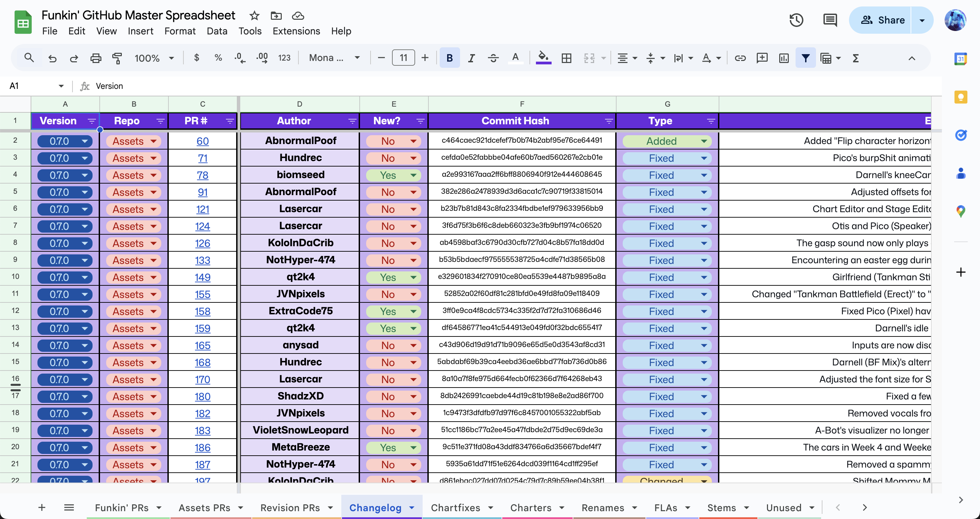Click the font size input field
Screen dimensions: 980x519
[403, 58]
